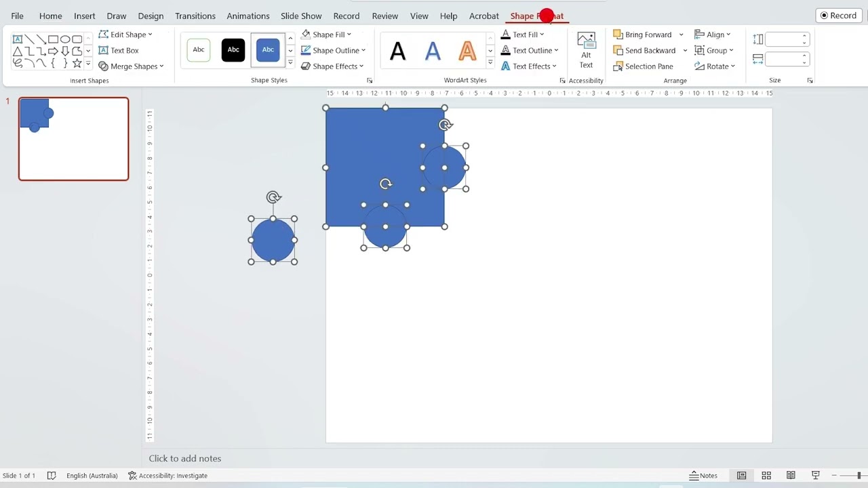
Task: Select the triangle shape in the gallery
Action: [x=18, y=52]
